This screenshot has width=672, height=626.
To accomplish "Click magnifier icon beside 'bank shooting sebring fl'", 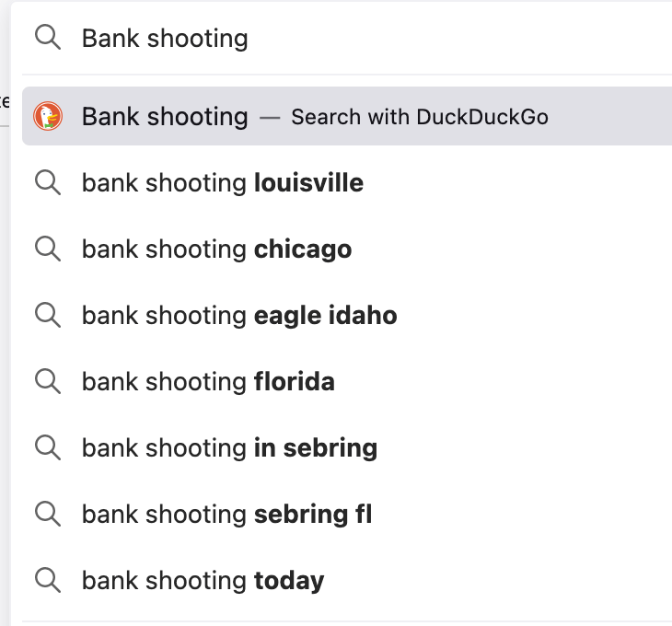I will [48, 515].
